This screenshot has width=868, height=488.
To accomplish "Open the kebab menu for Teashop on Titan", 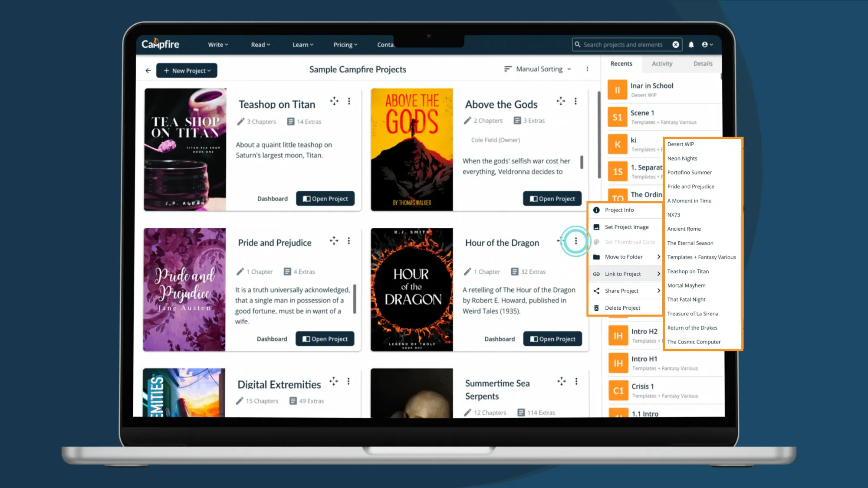I will click(349, 101).
